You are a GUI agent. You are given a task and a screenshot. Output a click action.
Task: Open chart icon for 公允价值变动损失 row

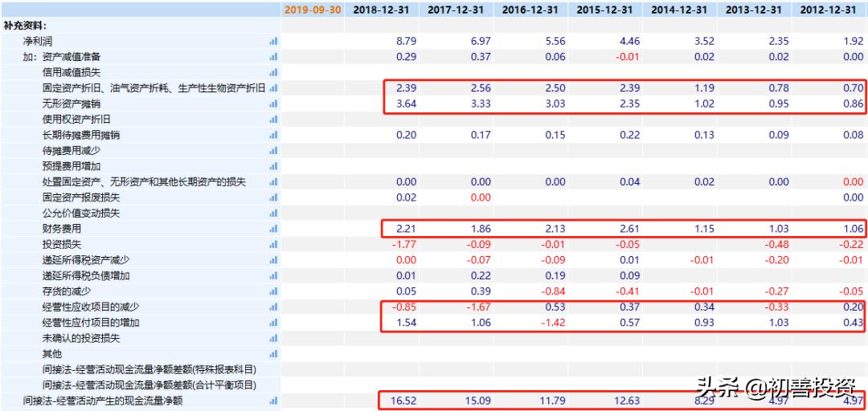273,213
